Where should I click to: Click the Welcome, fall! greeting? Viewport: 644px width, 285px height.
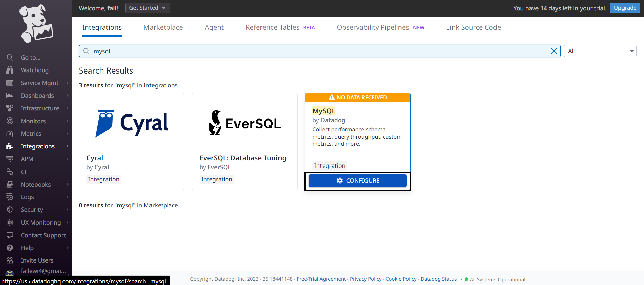tap(98, 8)
